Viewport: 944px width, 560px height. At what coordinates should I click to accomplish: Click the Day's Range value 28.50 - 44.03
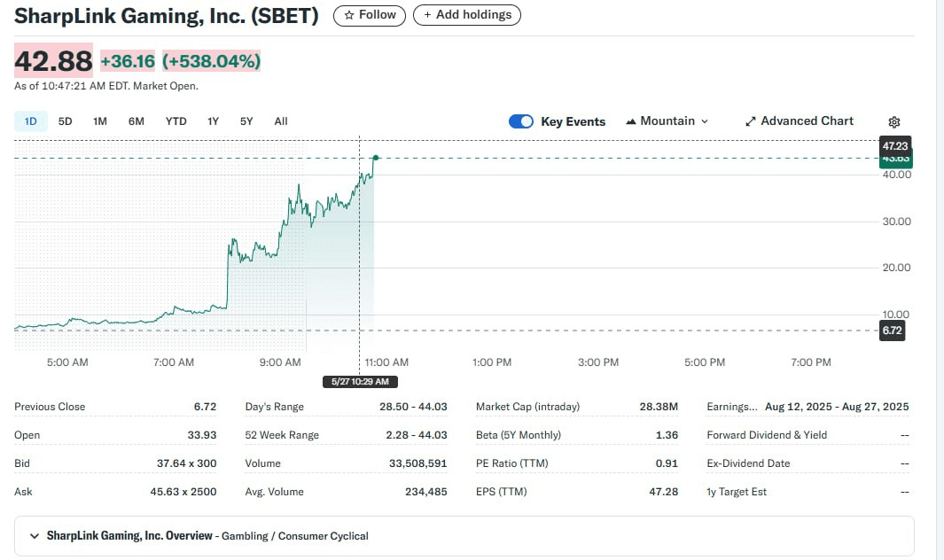(x=413, y=407)
